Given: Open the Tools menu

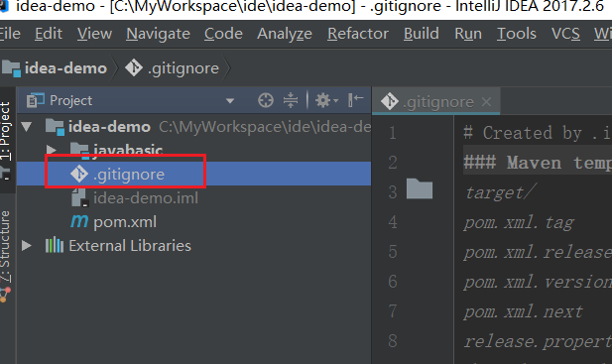Looking at the screenshot, I should 517,34.
